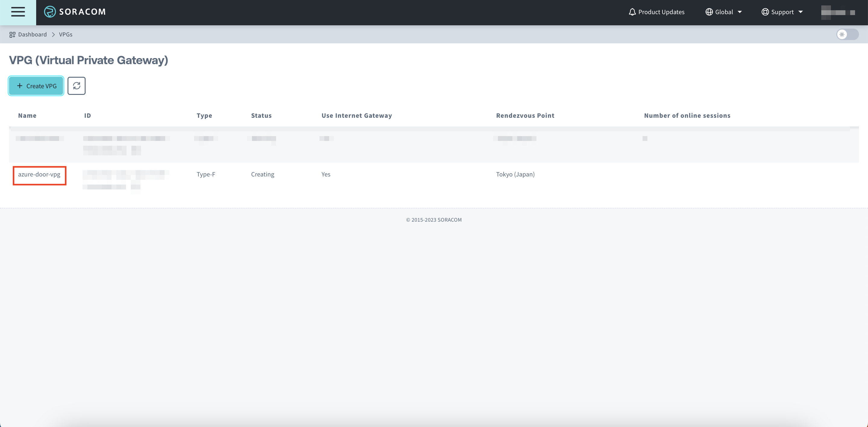Navigate to Dashboard via breadcrumb
The width and height of the screenshot is (868, 427).
pos(32,34)
